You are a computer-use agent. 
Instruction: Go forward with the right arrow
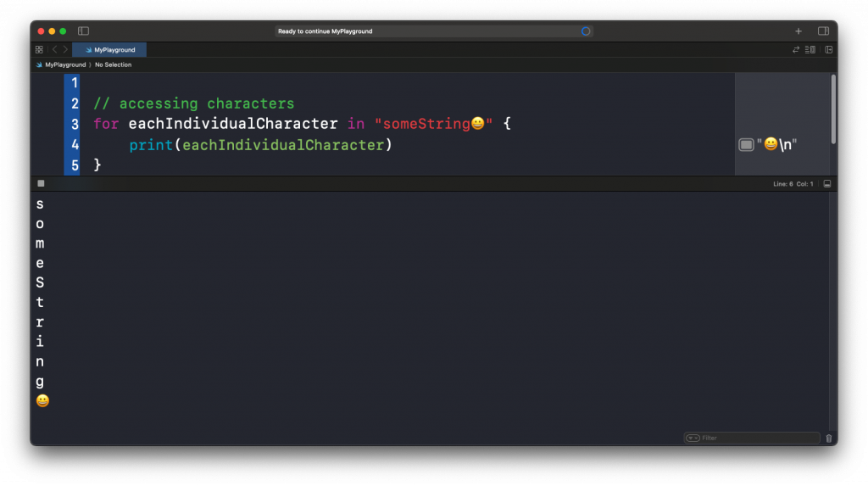pos(65,50)
